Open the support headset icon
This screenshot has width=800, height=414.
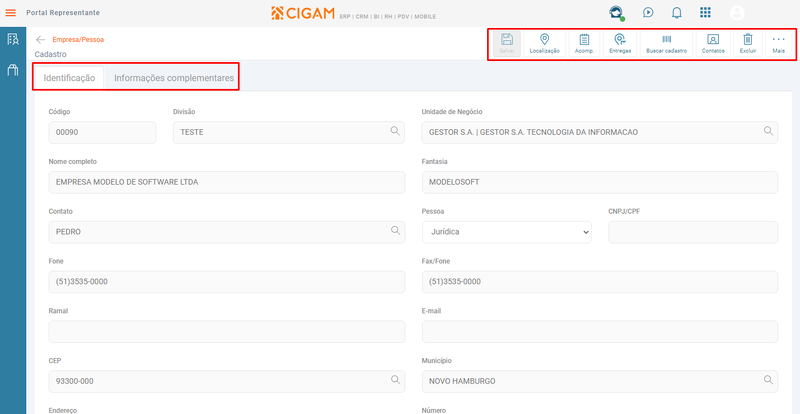[616, 12]
